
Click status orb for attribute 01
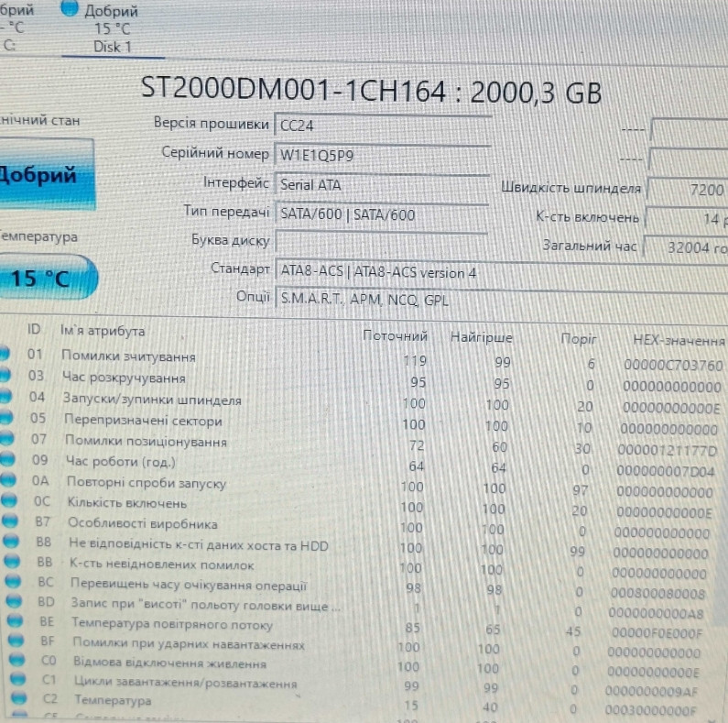[x=4, y=353]
